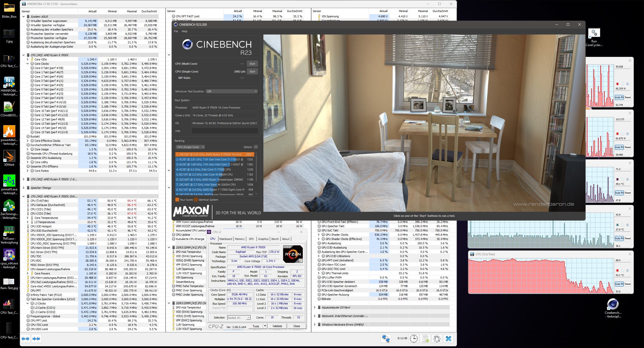
Task: Open Cinebench Help menu
Action: click(184, 31)
